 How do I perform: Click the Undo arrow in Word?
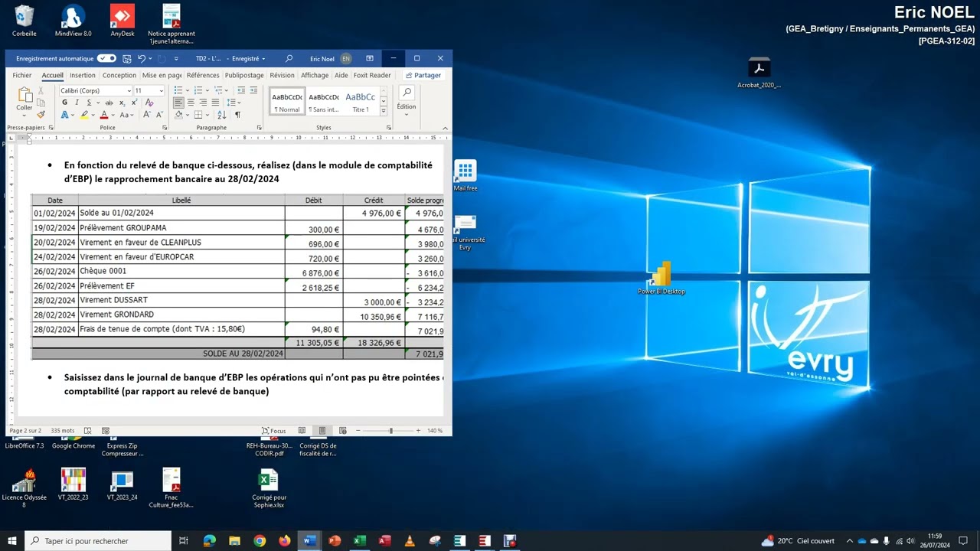[x=141, y=58]
